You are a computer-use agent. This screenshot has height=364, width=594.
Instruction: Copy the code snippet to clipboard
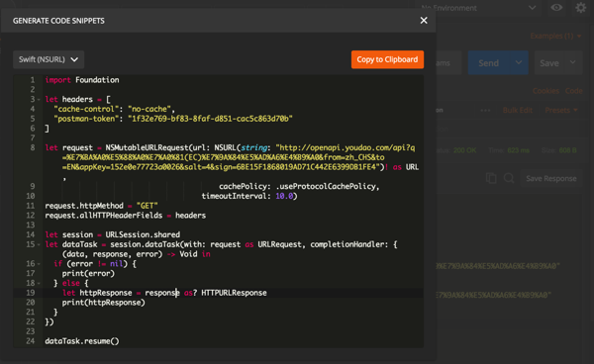[387, 59]
